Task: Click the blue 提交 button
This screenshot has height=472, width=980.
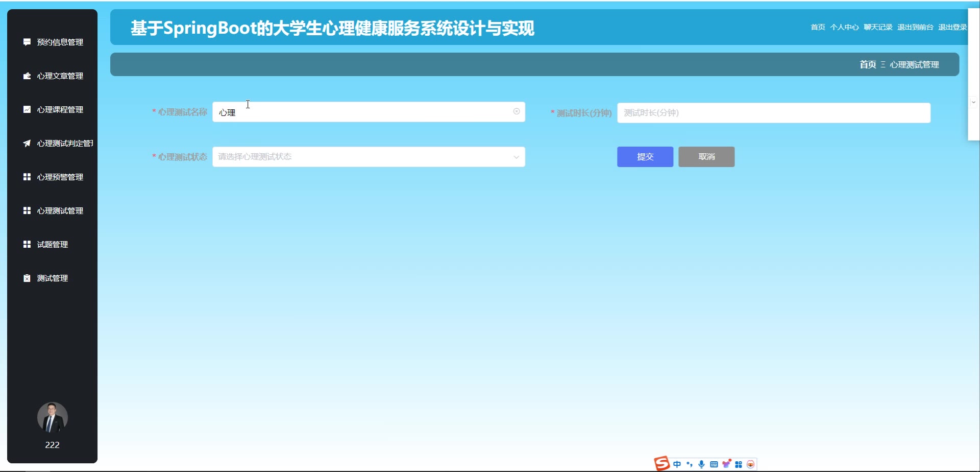Action: [x=645, y=157]
